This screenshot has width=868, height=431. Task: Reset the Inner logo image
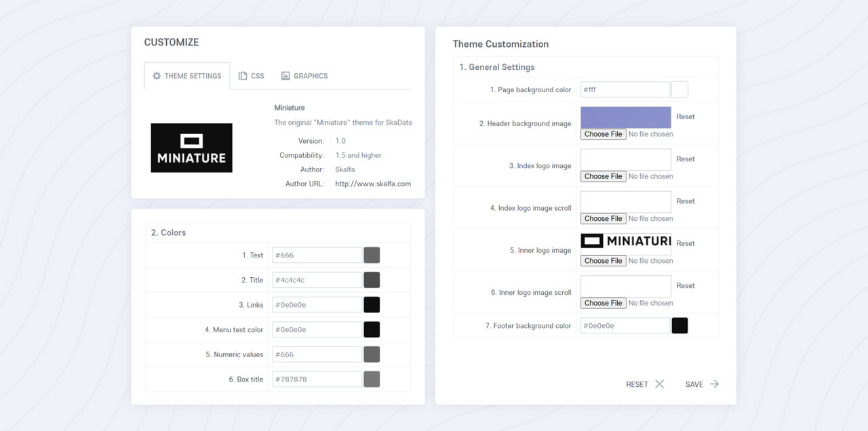pos(685,243)
